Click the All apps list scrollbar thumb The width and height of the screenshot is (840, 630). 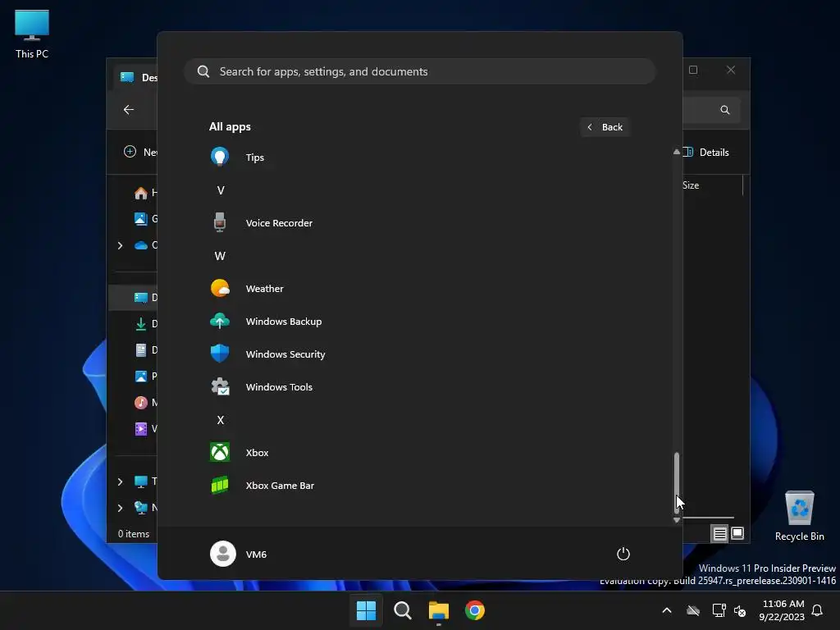(677, 482)
